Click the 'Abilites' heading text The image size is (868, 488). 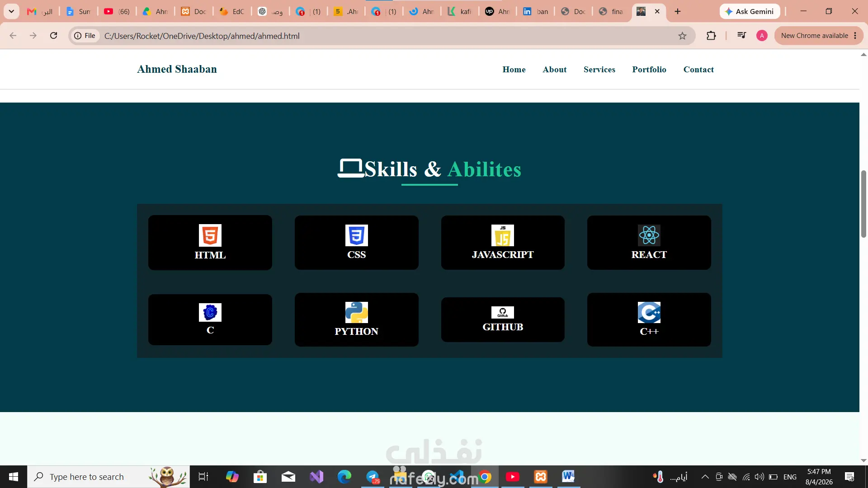484,169
